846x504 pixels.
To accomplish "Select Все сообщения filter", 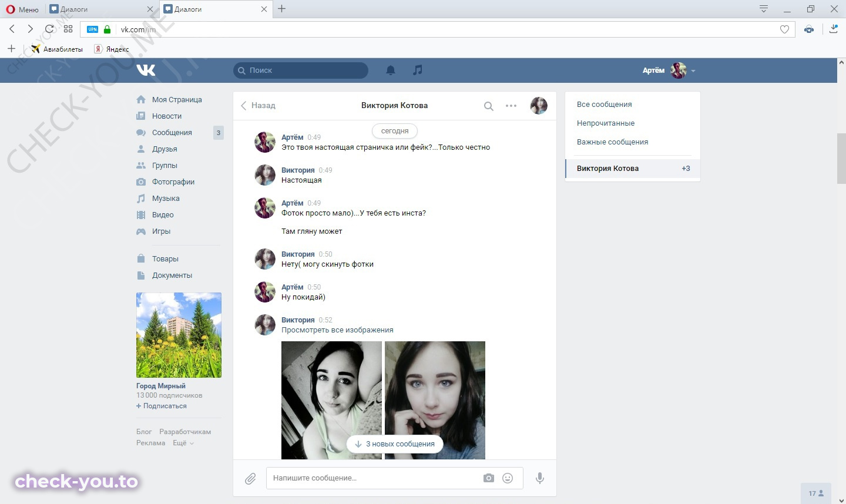I will click(x=605, y=104).
